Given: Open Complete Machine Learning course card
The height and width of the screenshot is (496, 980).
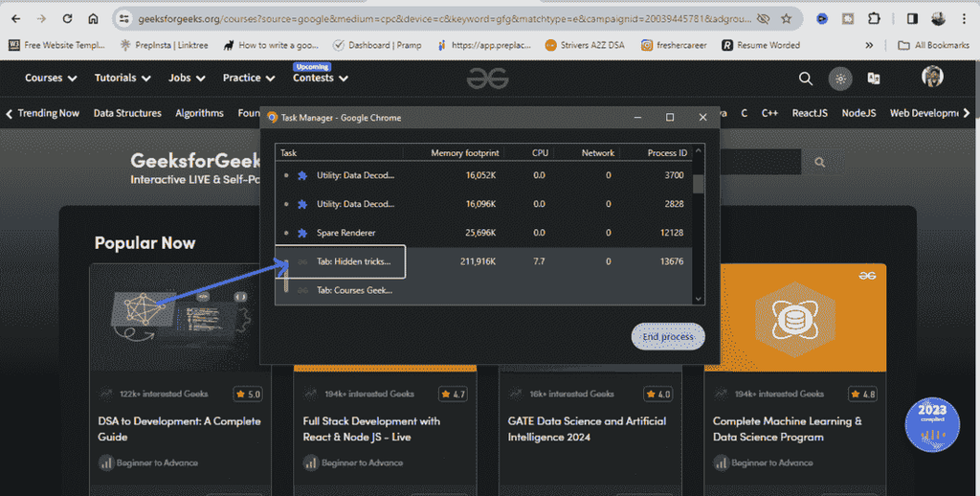Looking at the screenshot, I should pos(787,429).
